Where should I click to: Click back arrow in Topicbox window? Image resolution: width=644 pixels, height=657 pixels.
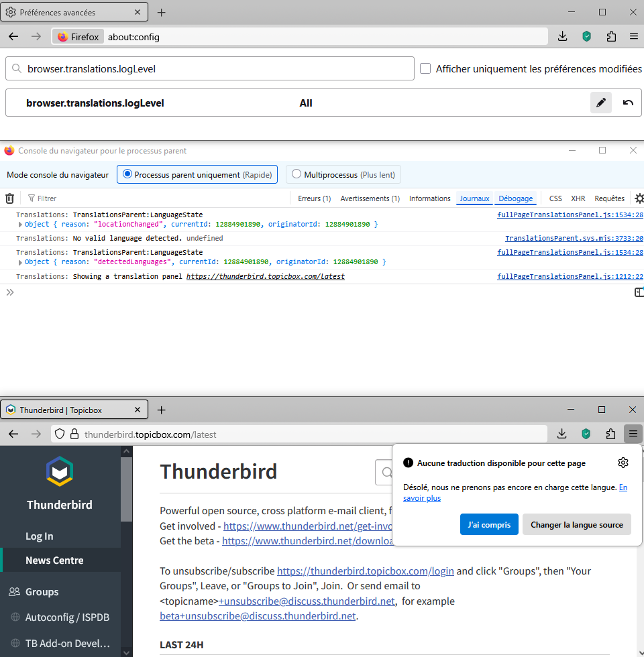click(x=13, y=434)
